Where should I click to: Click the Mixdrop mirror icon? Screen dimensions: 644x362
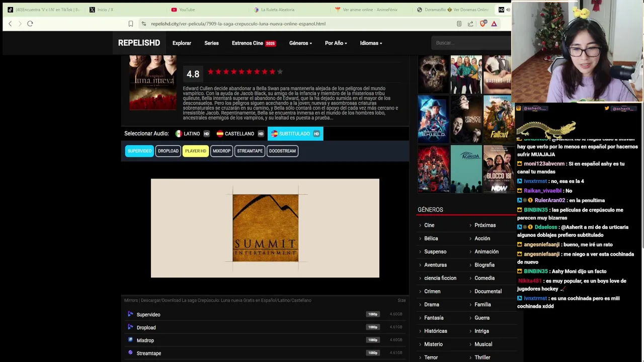130,340
